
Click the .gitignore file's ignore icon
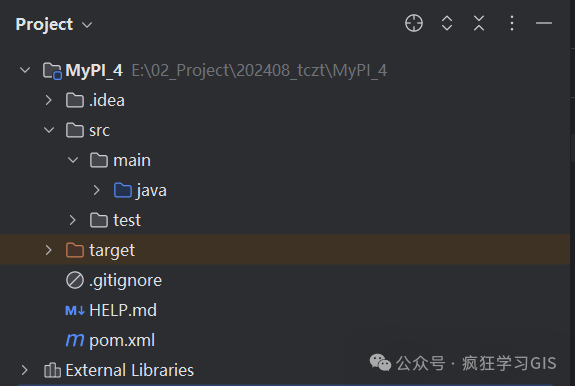click(x=75, y=280)
